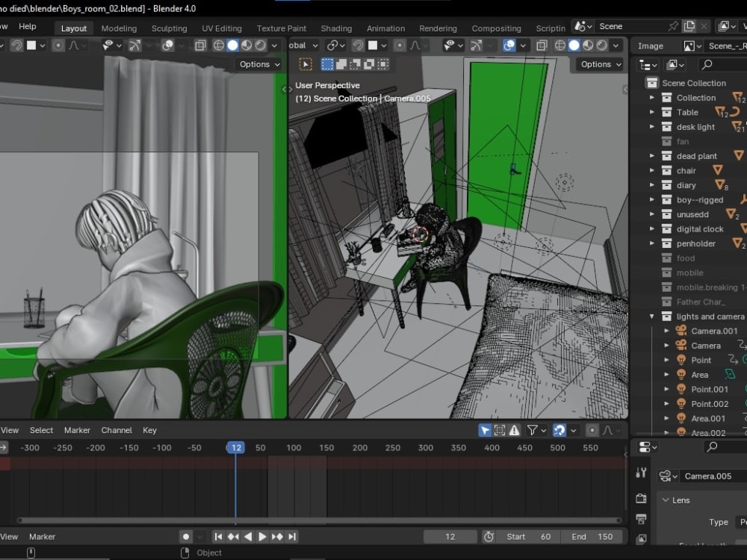This screenshot has height=560, width=747.
Task: Expand the boy--rigged collection
Action: click(651, 200)
